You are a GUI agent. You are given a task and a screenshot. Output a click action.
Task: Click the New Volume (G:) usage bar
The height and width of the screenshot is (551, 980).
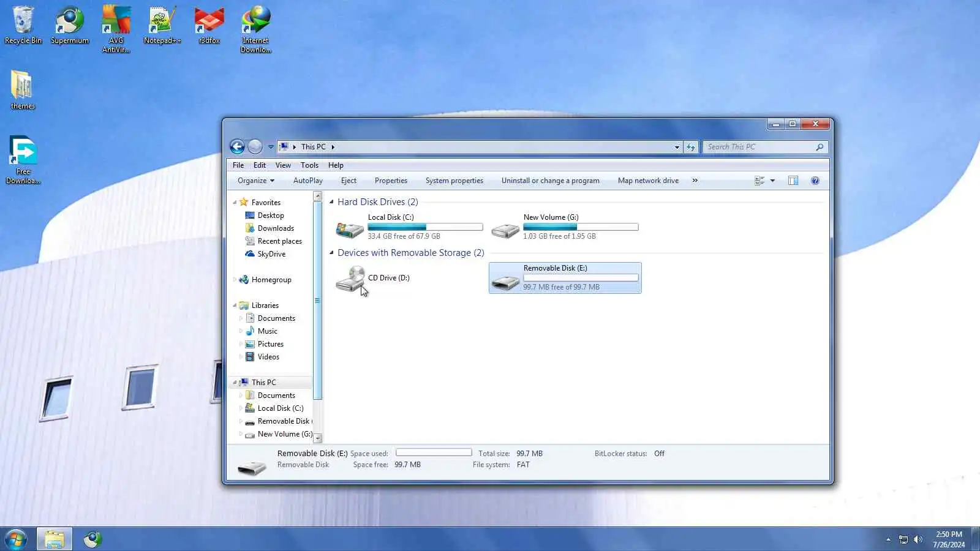(x=581, y=227)
